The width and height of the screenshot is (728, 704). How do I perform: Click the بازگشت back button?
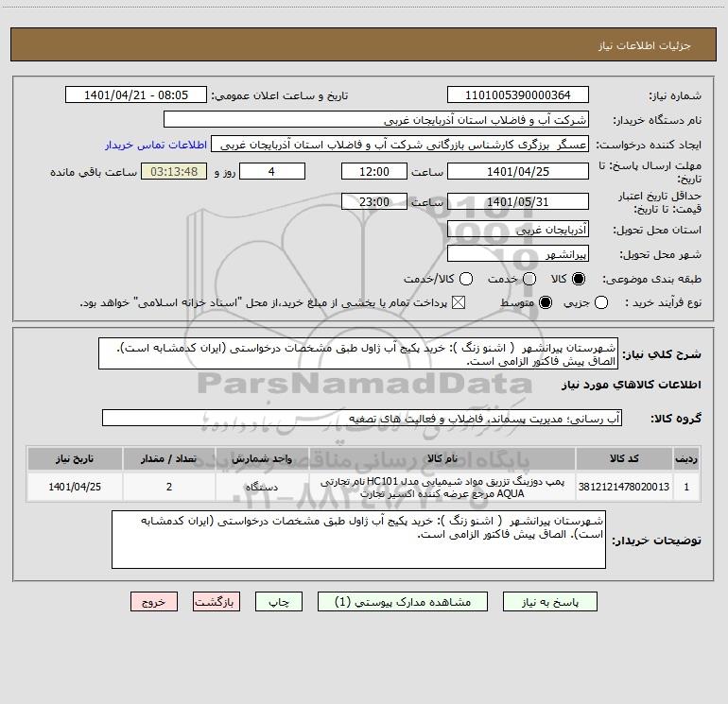[x=217, y=601]
